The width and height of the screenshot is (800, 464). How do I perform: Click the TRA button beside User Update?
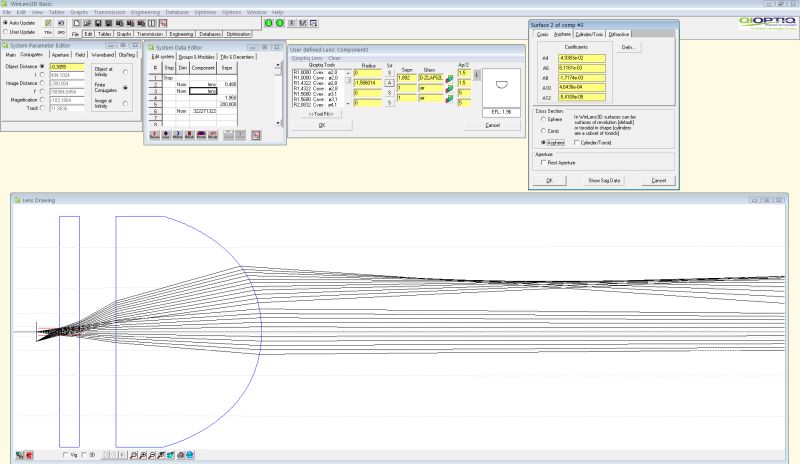48,32
